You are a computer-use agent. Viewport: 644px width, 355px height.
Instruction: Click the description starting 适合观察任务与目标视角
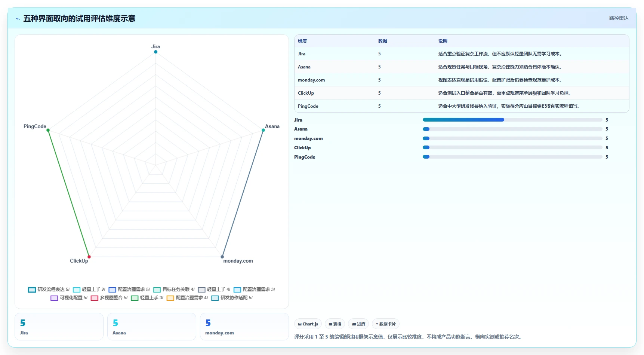[500, 67]
